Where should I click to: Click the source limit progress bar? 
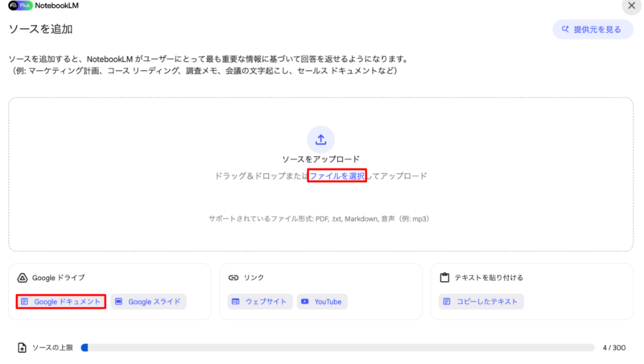[337, 348]
